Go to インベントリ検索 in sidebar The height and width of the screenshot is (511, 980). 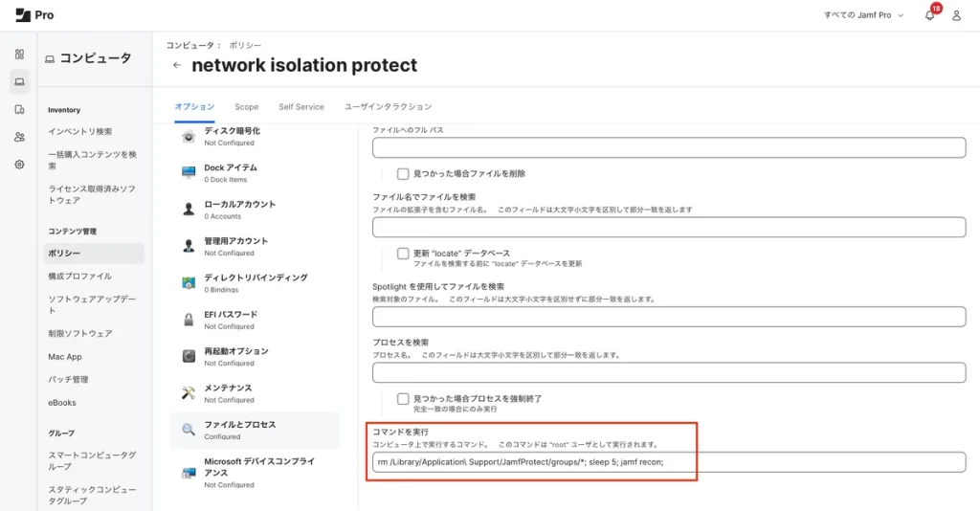79,131
